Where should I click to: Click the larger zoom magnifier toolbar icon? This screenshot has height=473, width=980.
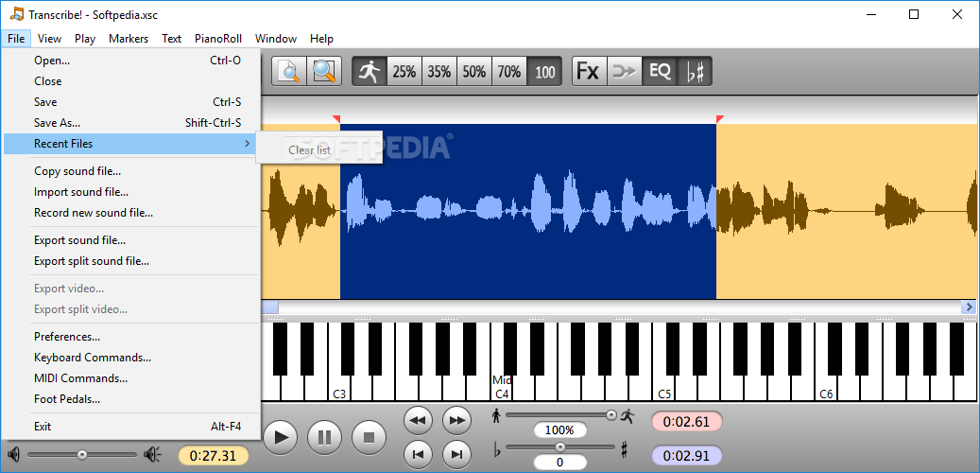coord(324,71)
